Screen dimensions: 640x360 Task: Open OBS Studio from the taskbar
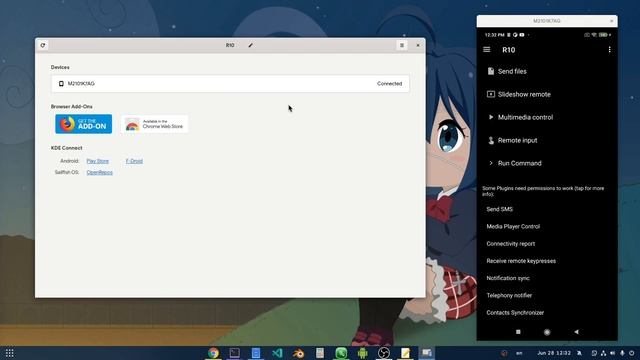384,353
